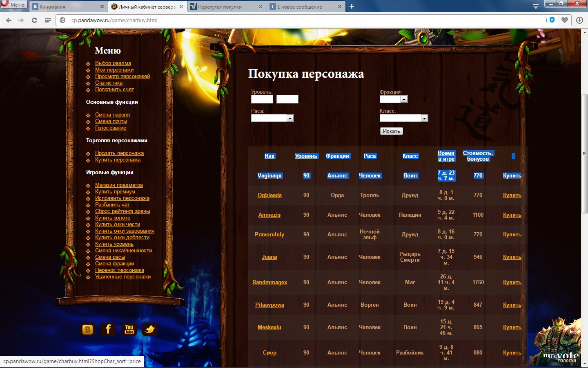Open Мои персонажи in the menu
The height and width of the screenshot is (368, 588).
114,70
